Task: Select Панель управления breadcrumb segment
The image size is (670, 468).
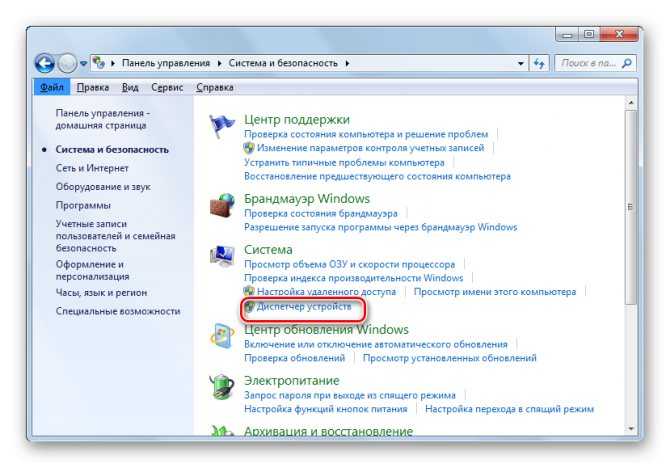Action: (166, 63)
